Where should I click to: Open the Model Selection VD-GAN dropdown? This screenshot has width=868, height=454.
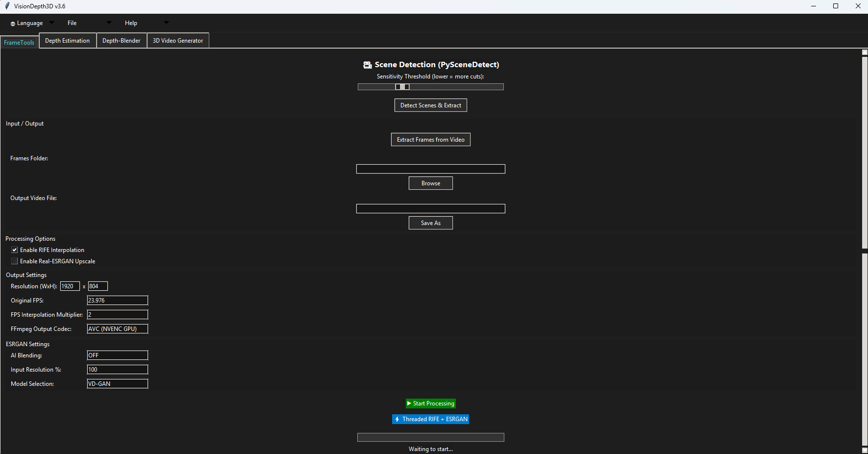click(117, 384)
